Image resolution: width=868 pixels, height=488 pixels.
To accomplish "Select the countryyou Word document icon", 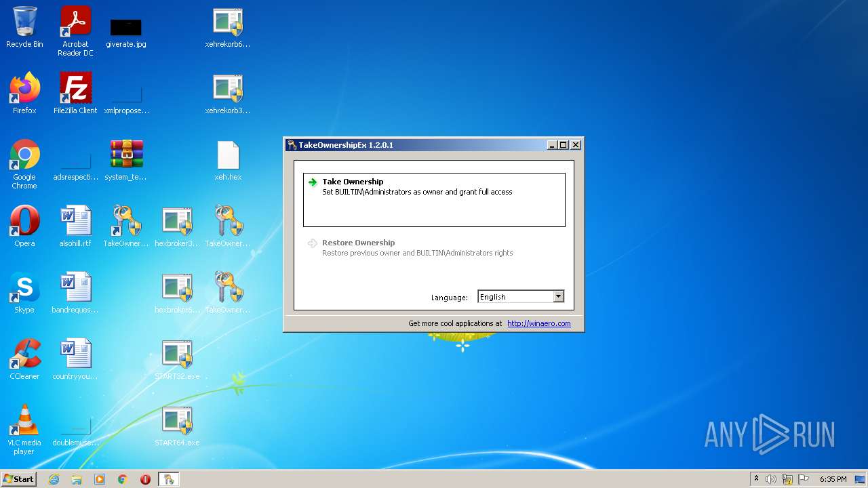I will pos(75,359).
